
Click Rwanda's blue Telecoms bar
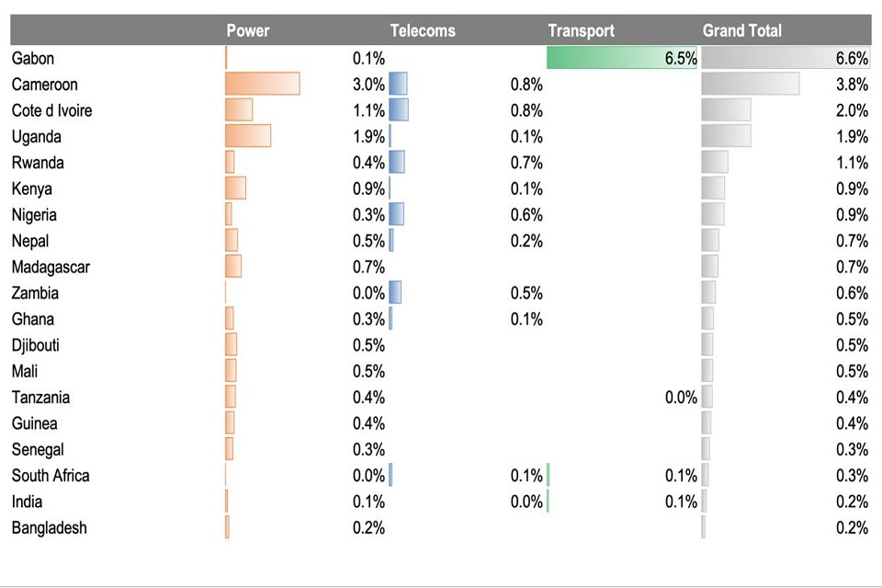(x=397, y=163)
